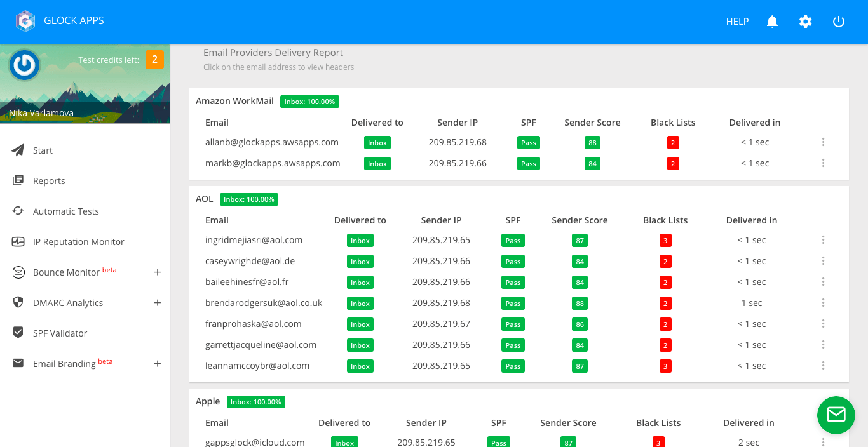Open more options for allanb@glockapps.awsapps.com
This screenshot has width=868, height=447.
[823, 142]
